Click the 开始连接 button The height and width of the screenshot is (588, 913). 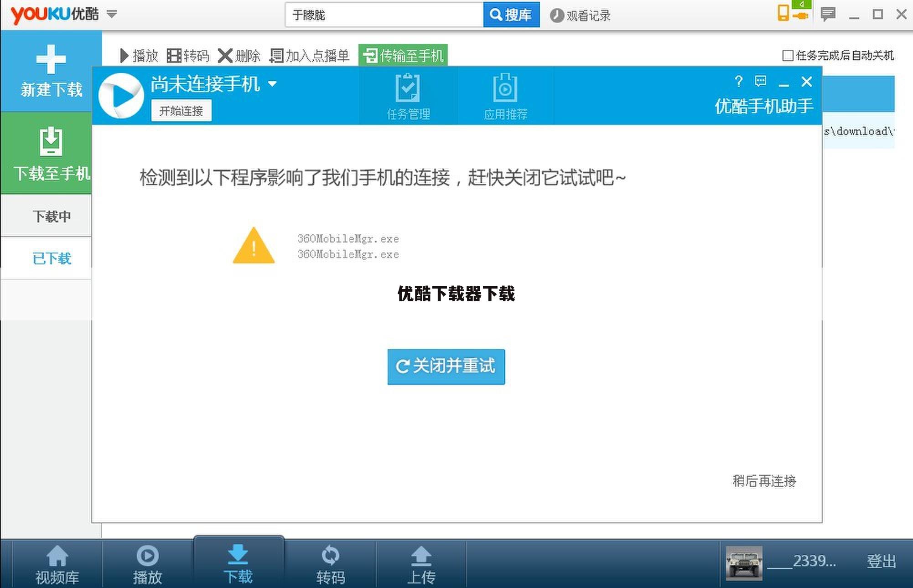pos(181,111)
